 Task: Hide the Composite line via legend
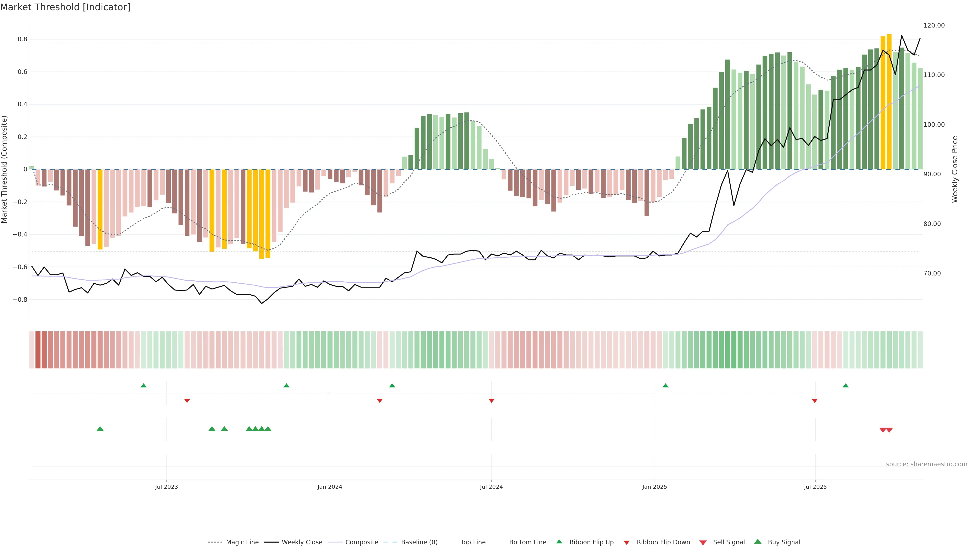pyautogui.click(x=361, y=542)
